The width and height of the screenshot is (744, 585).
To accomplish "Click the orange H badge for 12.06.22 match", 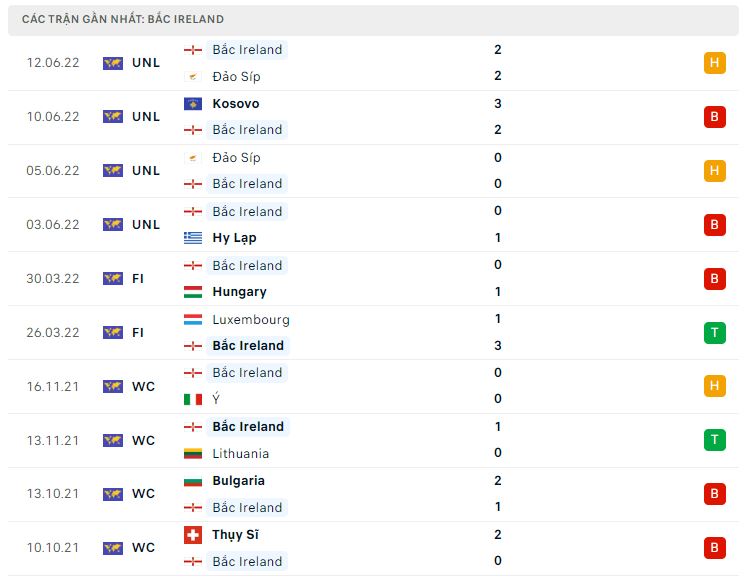I will click(x=714, y=63).
